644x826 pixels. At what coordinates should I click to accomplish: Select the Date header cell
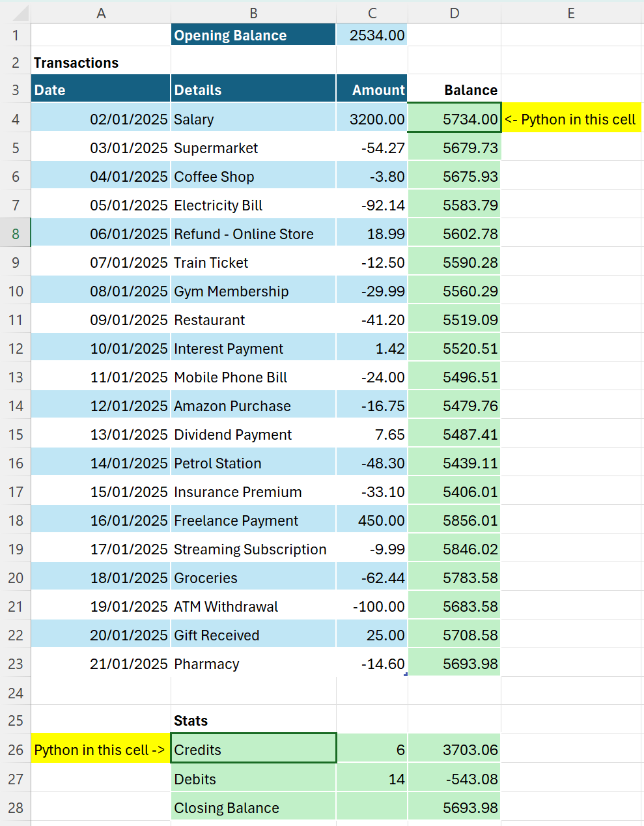click(x=101, y=90)
